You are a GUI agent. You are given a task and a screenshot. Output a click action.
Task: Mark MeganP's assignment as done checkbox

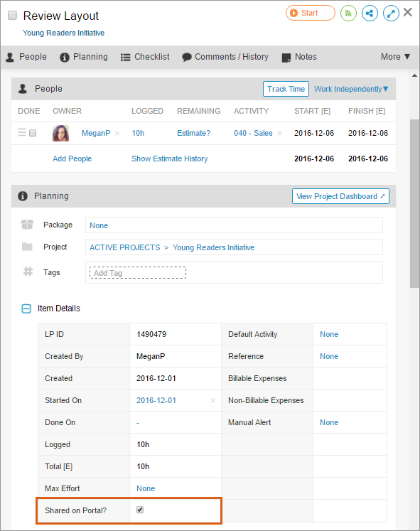pos(33,133)
